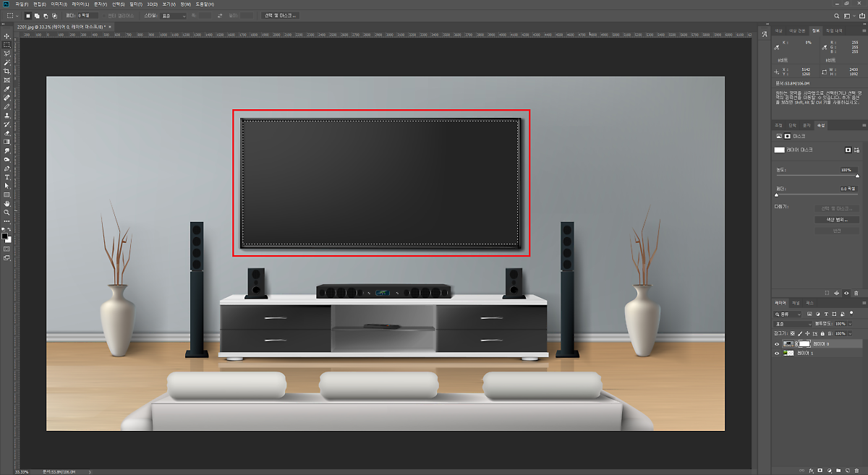
Task: Click the foreground color swatch
Action: 4,236
